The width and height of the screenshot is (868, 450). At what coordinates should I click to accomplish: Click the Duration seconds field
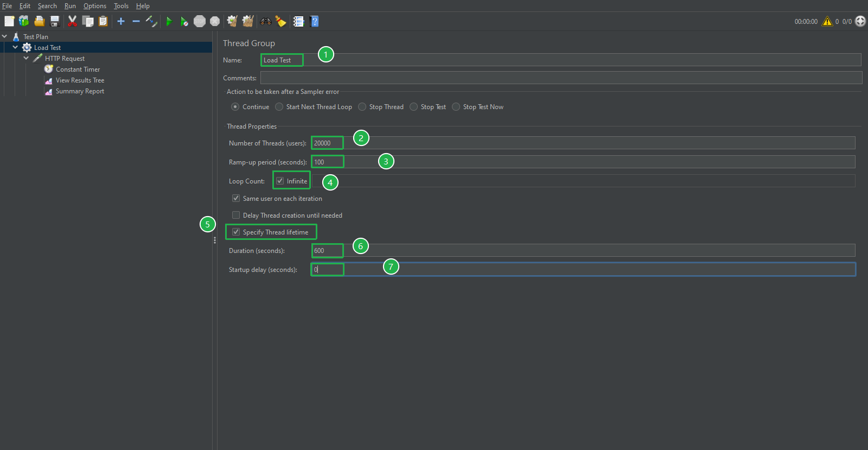(x=583, y=250)
